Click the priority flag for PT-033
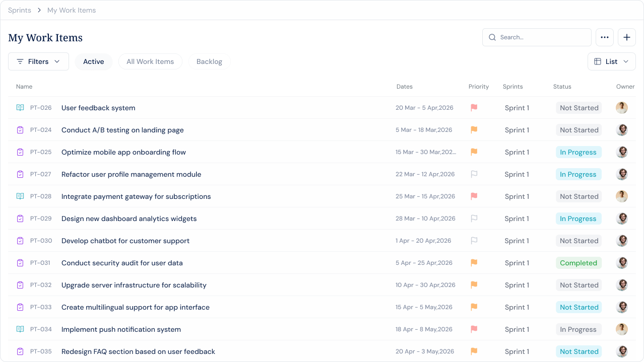 pos(474,307)
